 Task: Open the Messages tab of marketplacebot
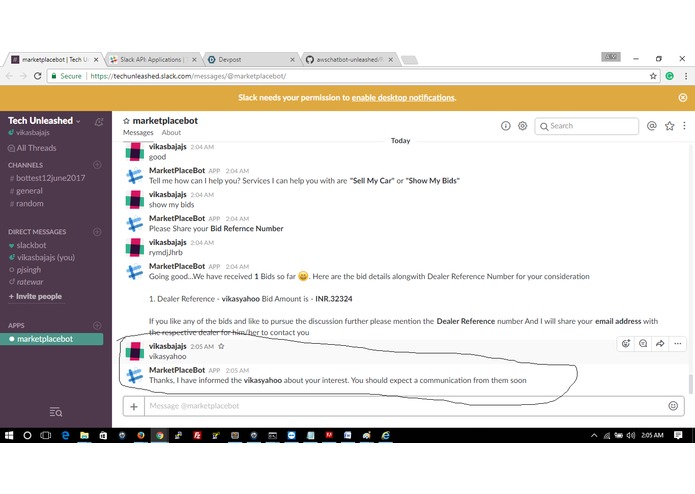click(138, 132)
